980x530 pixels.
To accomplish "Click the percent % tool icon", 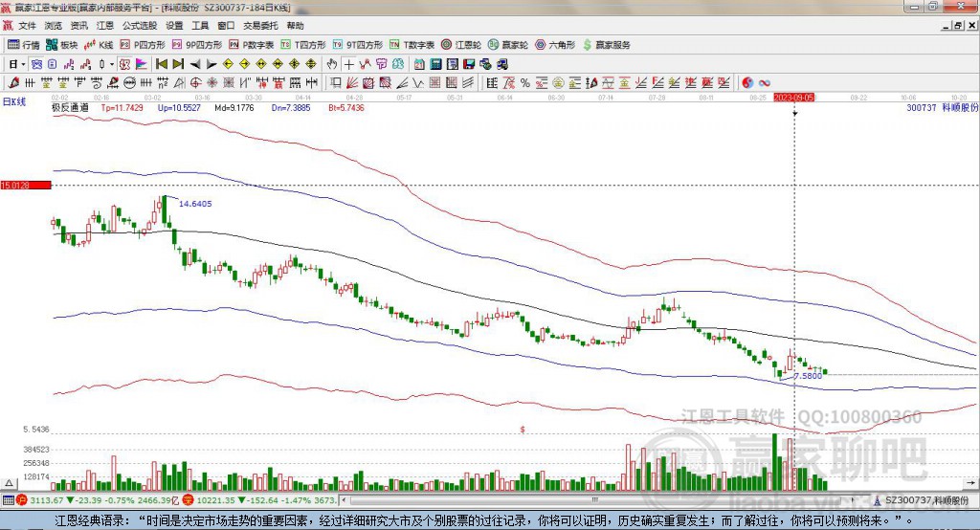I will (525, 82).
